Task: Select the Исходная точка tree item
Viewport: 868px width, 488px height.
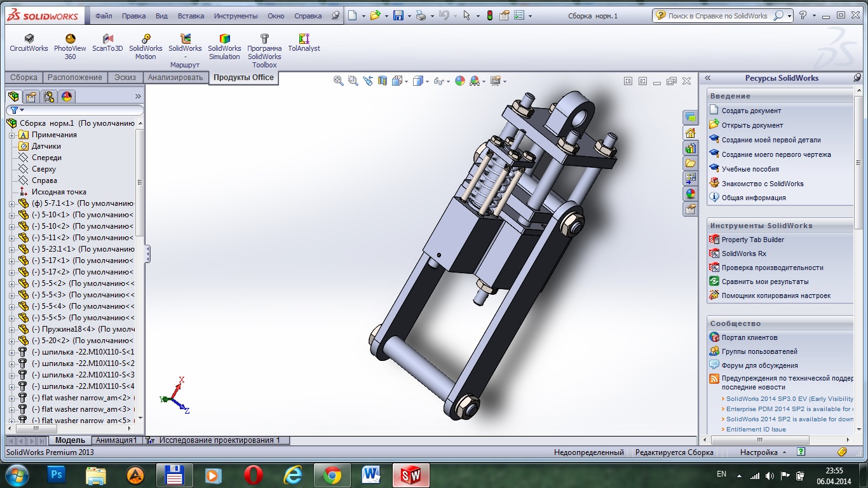Action: pyautogui.click(x=58, y=192)
